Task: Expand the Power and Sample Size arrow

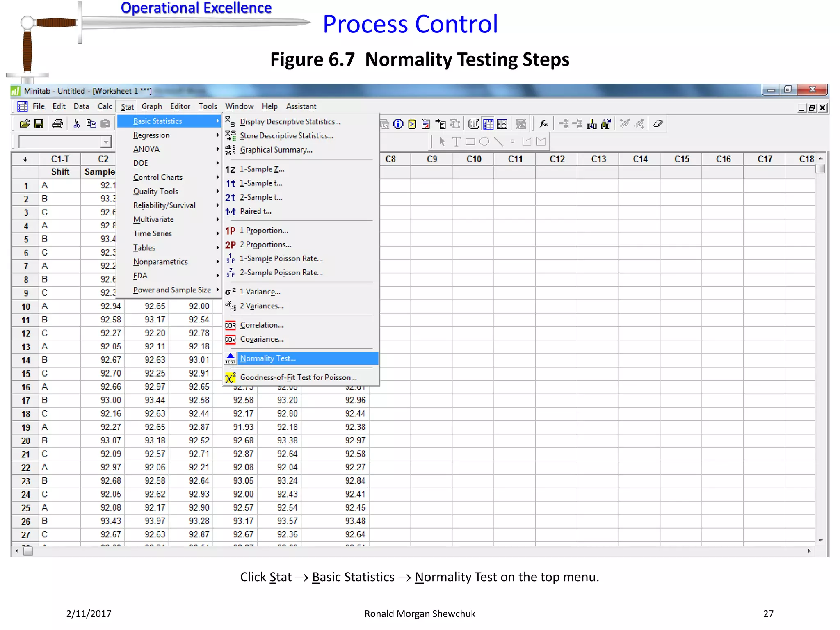Action: pos(217,290)
